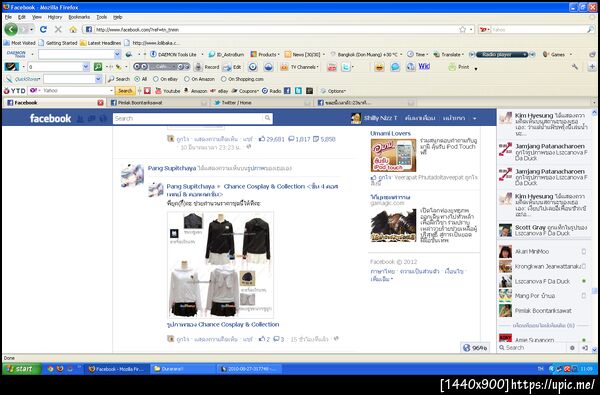Image resolution: width=600 pixels, height=395 pixels.
Task: Open Youtube shortcut on YTD toolbar
Action: (x=168, y=91)
